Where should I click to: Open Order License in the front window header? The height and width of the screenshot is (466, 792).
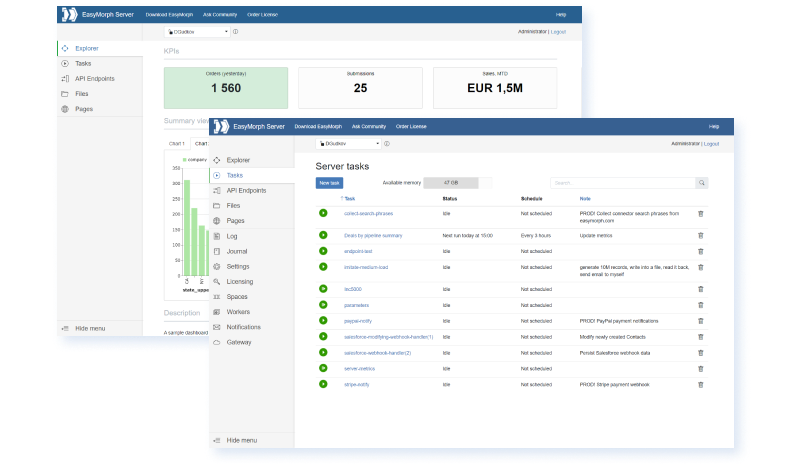[x=411, y=127]
